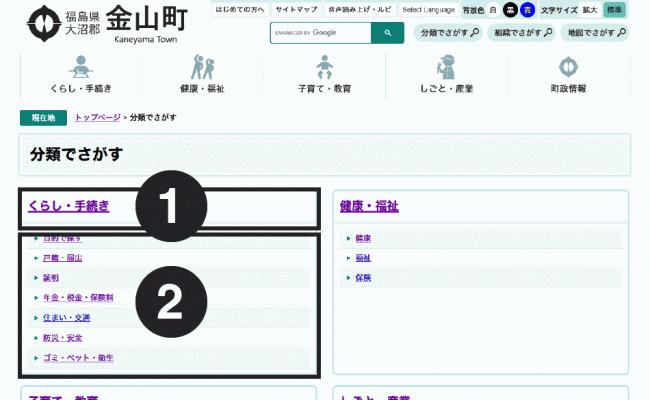Focus the Google custom search field
Image resolution: width=650 pixels, height=400 pixels.
coord(321,33)
